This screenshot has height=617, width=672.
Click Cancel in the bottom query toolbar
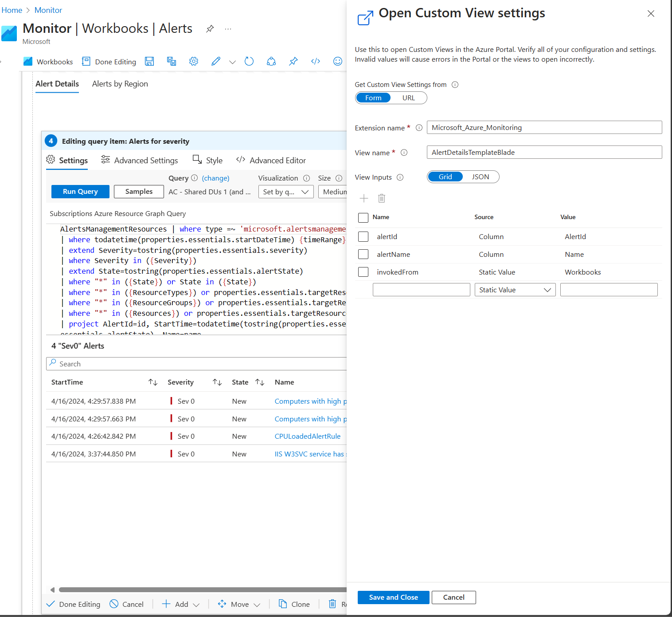pyautogui.click(x=126, y=604)
